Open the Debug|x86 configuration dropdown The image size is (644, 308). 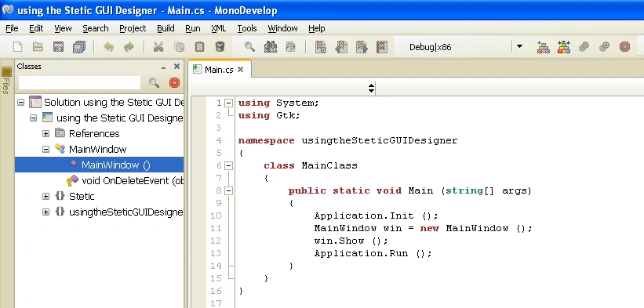519,46
